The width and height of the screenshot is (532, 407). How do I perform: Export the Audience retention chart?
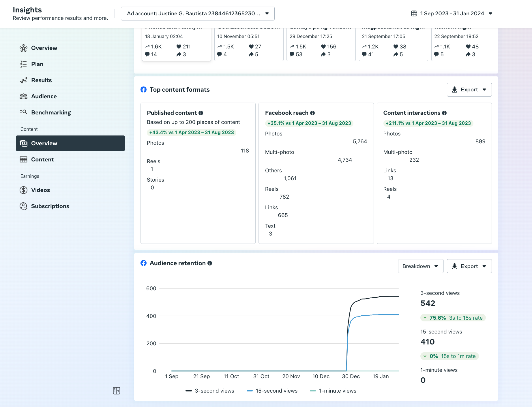pos(469,266)
